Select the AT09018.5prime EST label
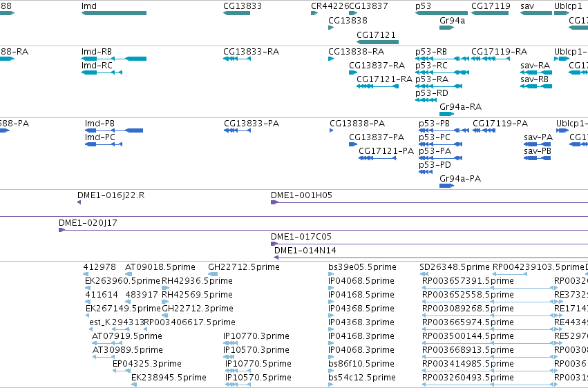The width and height of the screenshot is (588, 388). click(160, 267)
